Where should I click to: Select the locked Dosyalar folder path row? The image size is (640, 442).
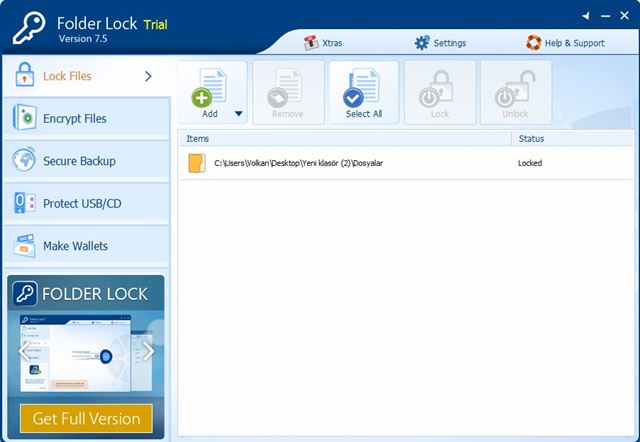(x=406, y=163)
